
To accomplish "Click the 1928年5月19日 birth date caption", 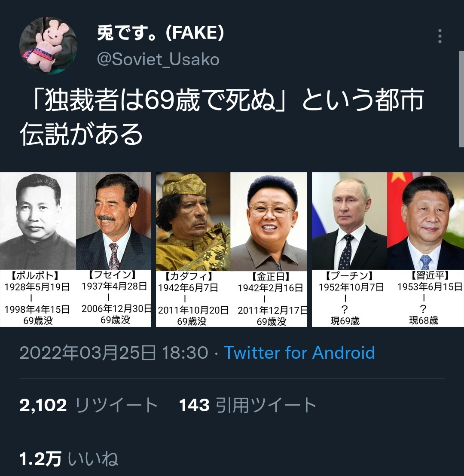I will point(37,287).
